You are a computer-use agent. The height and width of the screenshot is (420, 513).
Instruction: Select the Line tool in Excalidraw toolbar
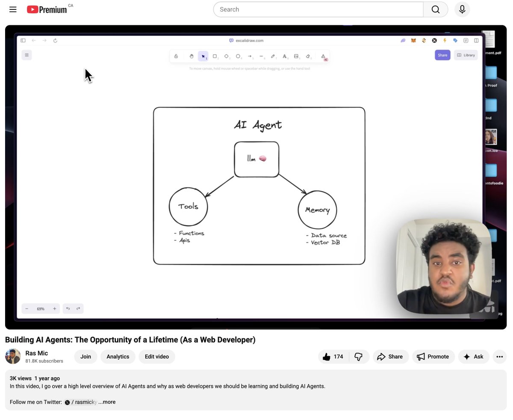pos(261,56)
